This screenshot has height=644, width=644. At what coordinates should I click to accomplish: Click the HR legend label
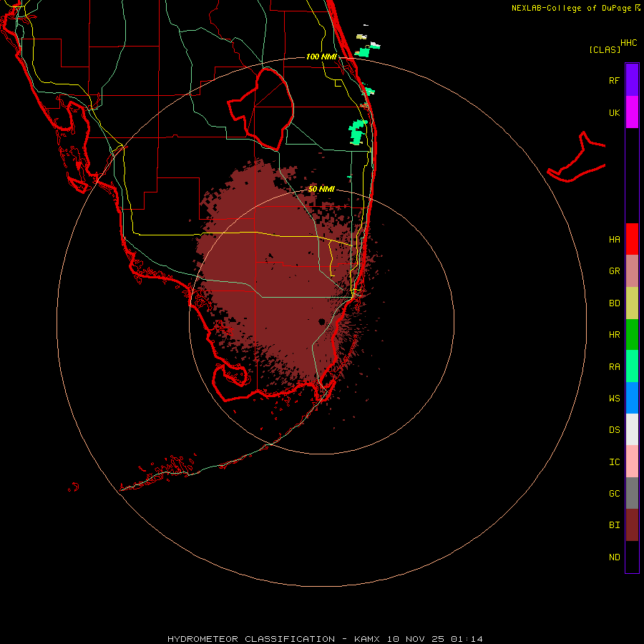(614, 335)
